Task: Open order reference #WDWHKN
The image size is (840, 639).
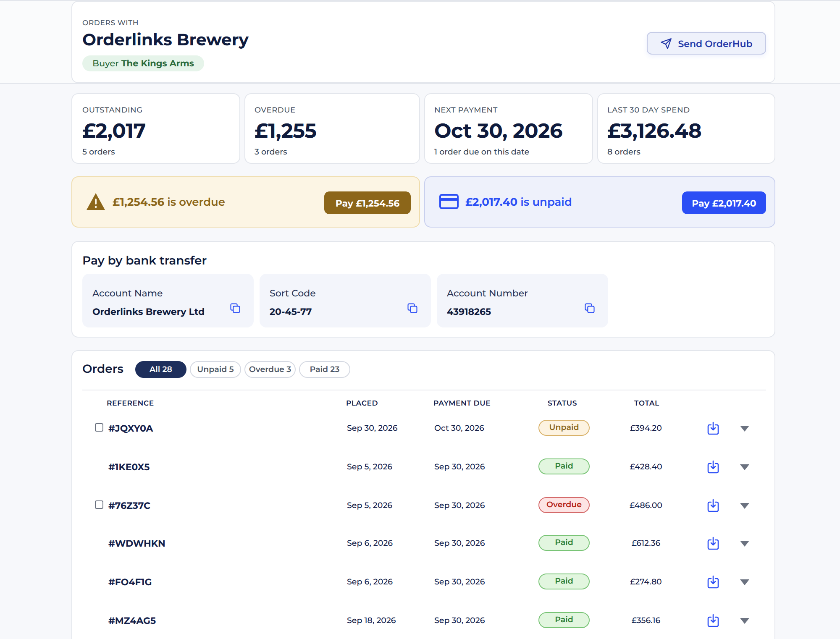Action: [137, 543]
